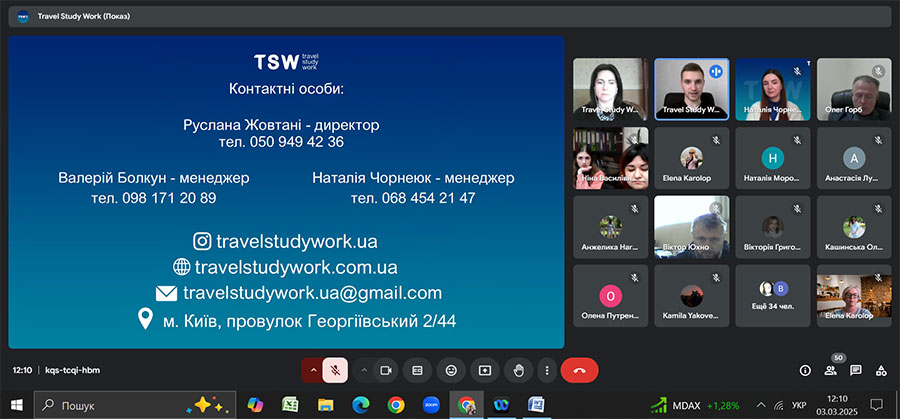
Task: Open the Windows notification center
Action: (x=876, y=405)
